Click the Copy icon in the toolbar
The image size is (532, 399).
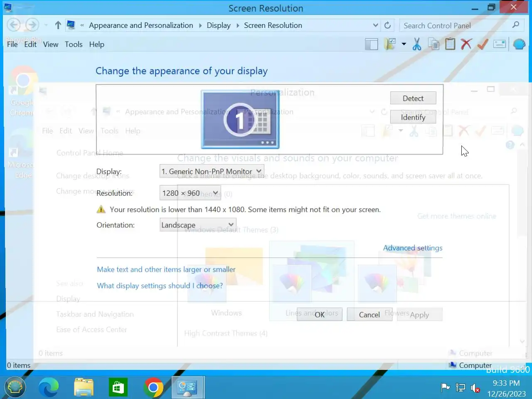tap(433, 44)
